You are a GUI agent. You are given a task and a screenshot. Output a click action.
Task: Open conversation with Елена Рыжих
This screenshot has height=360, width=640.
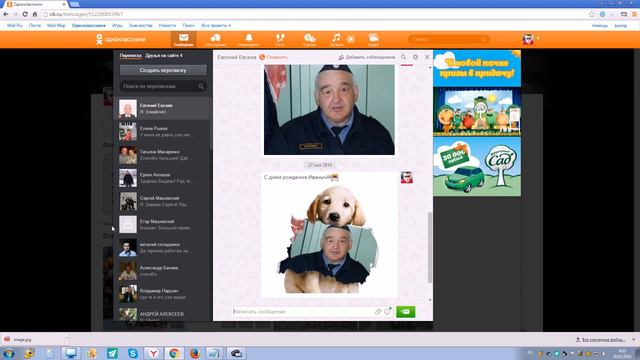162,131
